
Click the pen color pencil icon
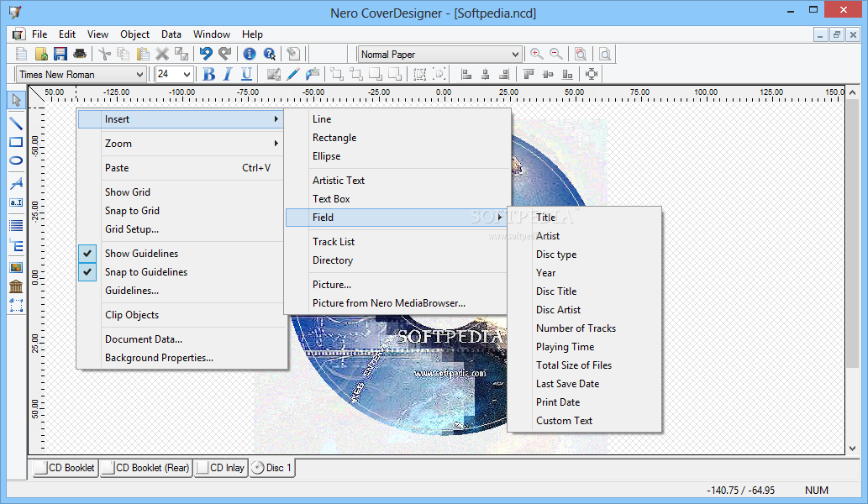(x=293, y=74)
